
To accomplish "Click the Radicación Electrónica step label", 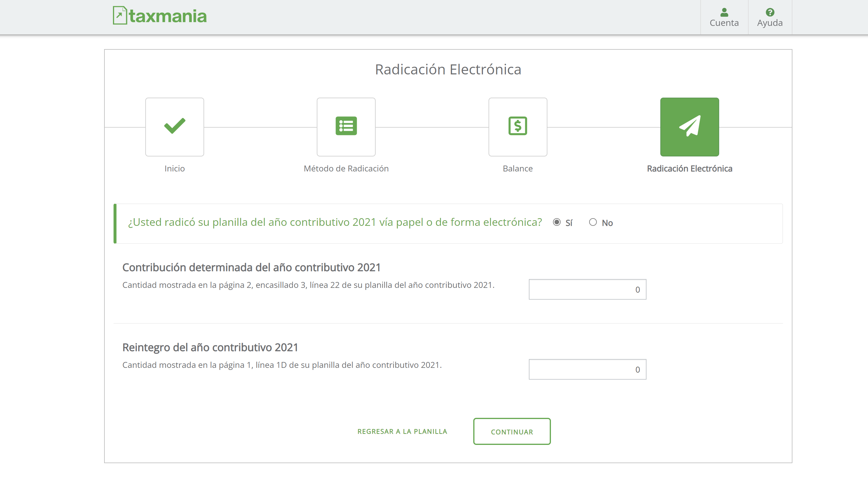I will click(x=689, y=168).
